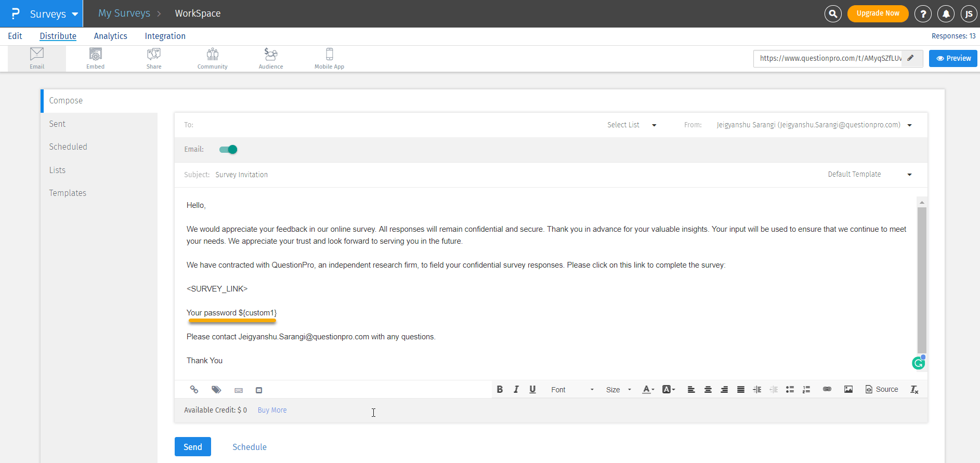Open the Community distribution icon
Image resolution: width=980 pixels, height=463 pixels.
212,58
